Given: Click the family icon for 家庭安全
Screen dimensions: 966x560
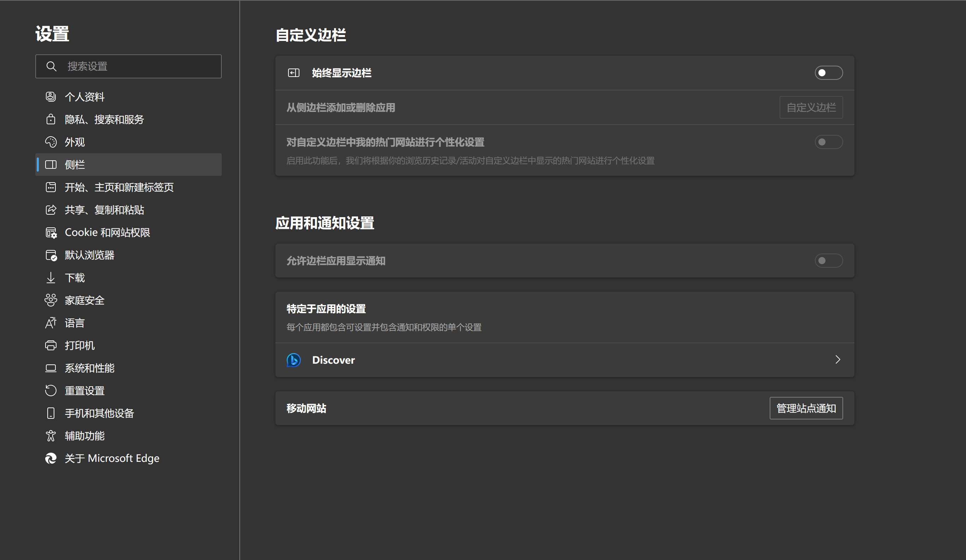Looking at the screenshot, I should click(x=50, y=300).
